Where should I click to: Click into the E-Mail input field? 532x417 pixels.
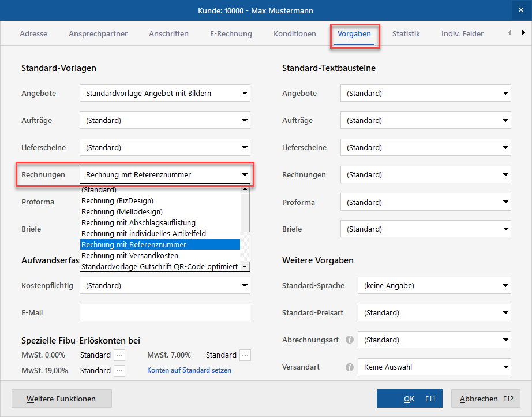164,313
